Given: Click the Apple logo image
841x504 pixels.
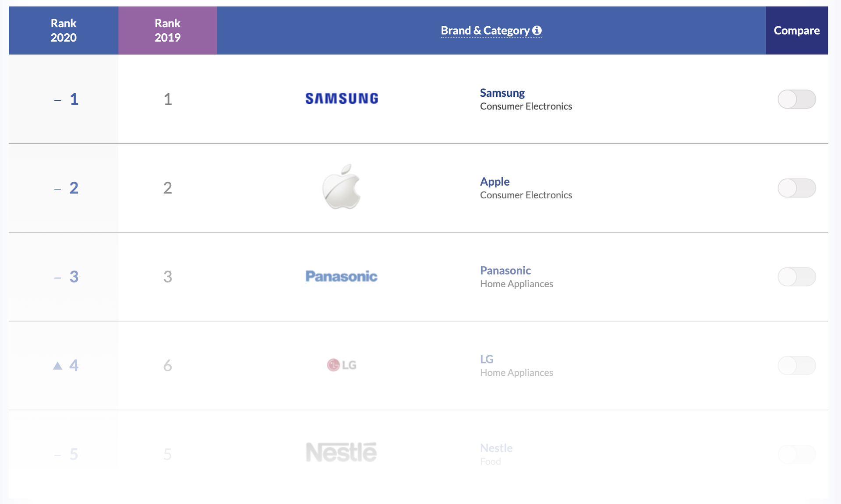Looking at the screenshot, I should pos(341,187).
